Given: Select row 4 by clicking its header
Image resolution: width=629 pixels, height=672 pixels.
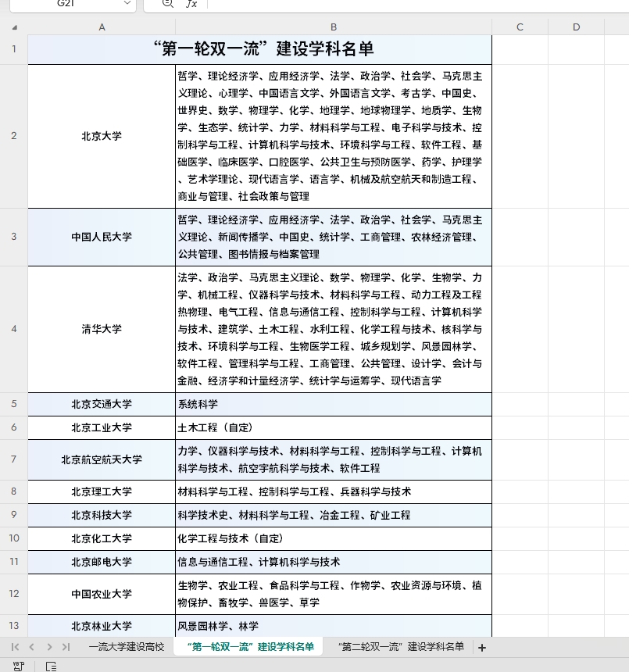Looking at the screenshot, I should 13,329.
